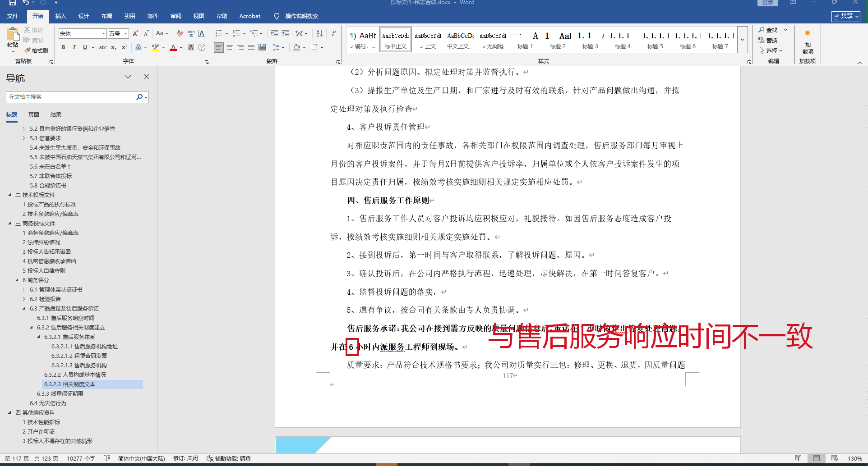Apply the red font color
The height and width of the screenshot is (466, 868).
173,47
